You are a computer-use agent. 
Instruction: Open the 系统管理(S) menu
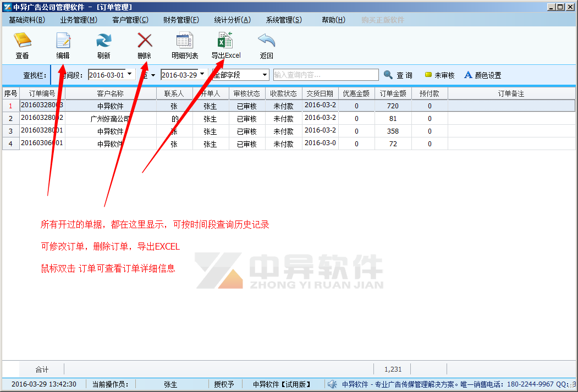[284, 20]
